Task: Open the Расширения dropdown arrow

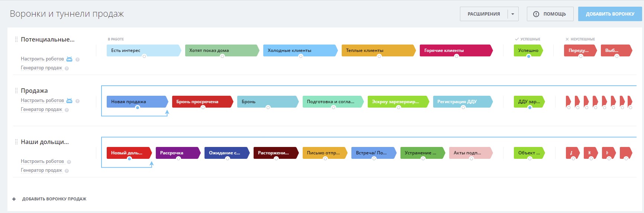Action: click(513, 14)
